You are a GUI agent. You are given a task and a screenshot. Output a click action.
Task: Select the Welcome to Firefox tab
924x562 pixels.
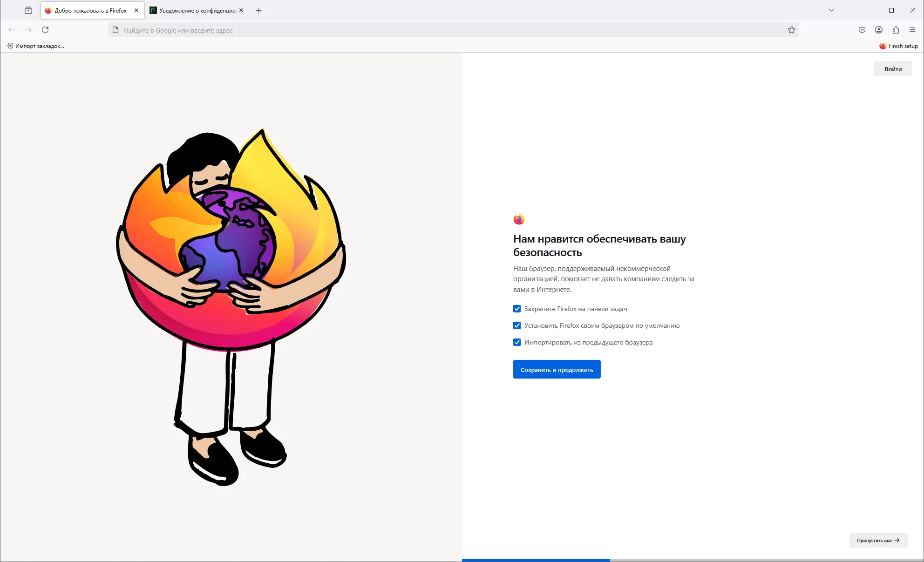pos(88,10)
